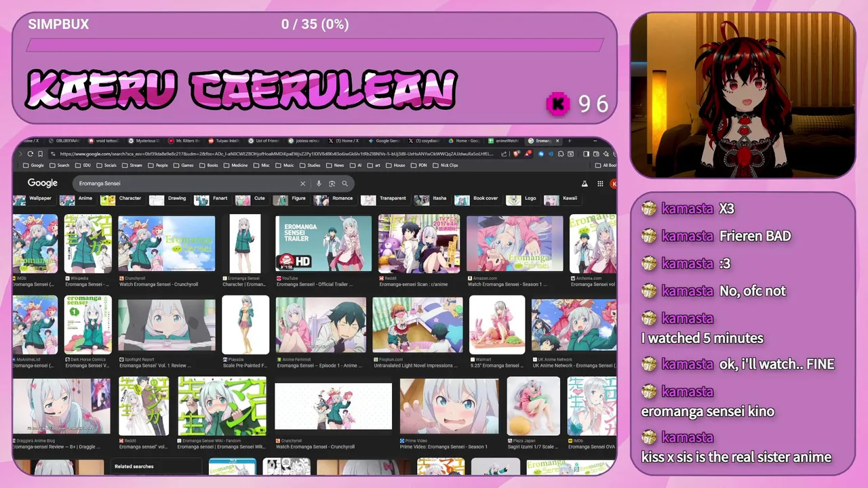Viewport: 868px width, 488px height.
Task: Open Google Search Labs flask icon
Action: [585, 183]
